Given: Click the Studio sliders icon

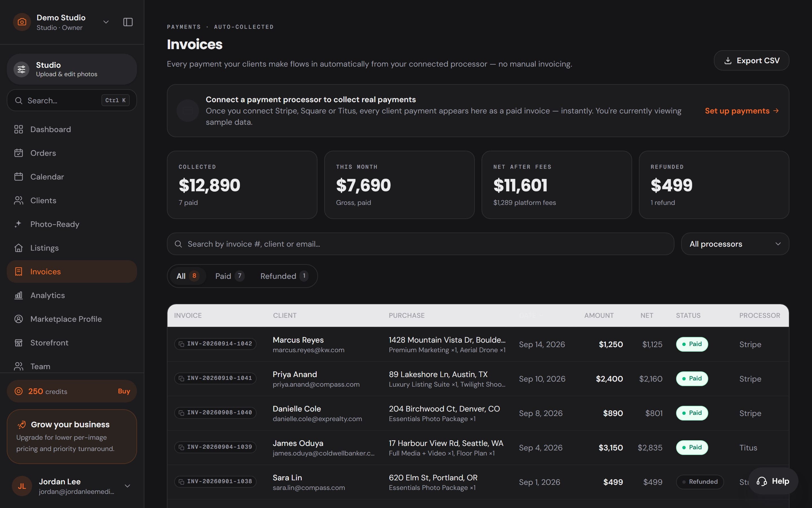Looking at the screenshot, I should coord(21,69).
